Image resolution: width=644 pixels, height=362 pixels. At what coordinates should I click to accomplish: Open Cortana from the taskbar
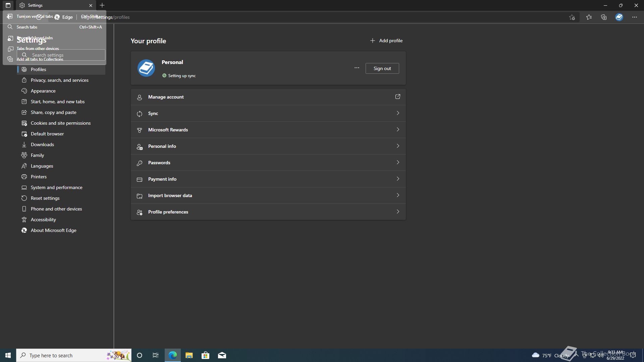point(140,355)
